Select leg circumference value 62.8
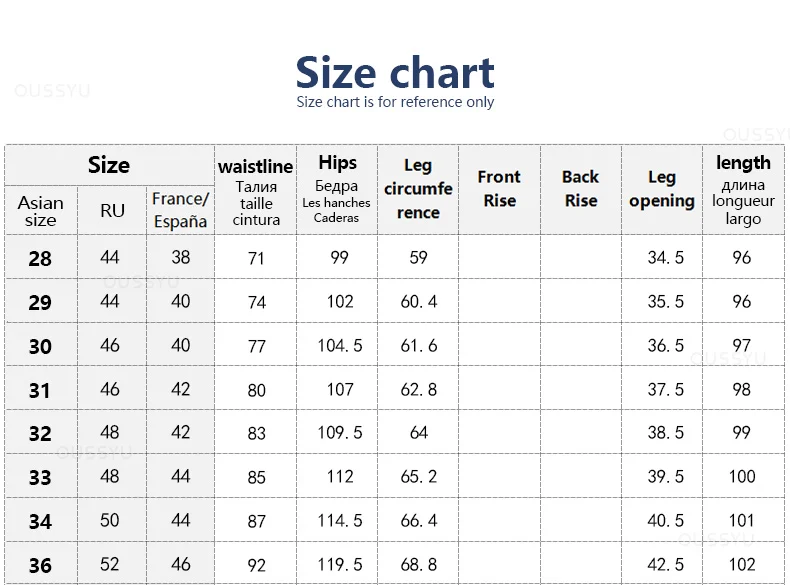Viewport: 790px width, 585px height. (x=419, y=389)
